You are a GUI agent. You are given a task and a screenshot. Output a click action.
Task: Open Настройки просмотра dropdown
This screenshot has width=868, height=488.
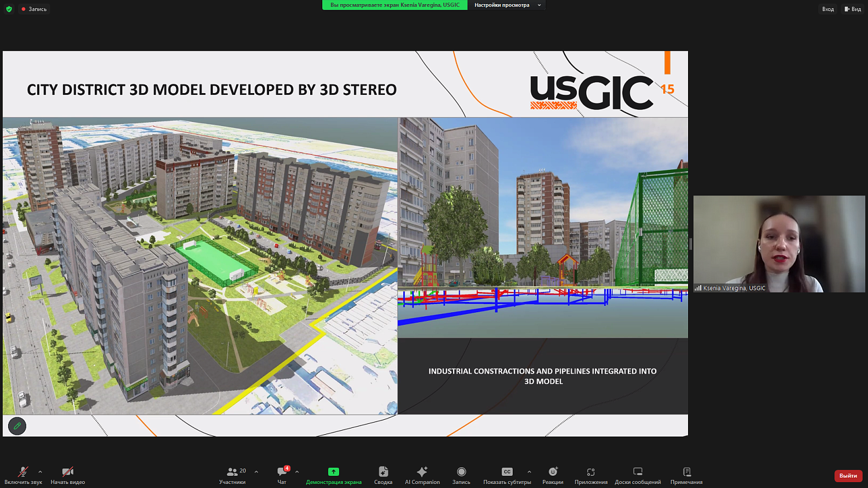click(x=507, y=5)
